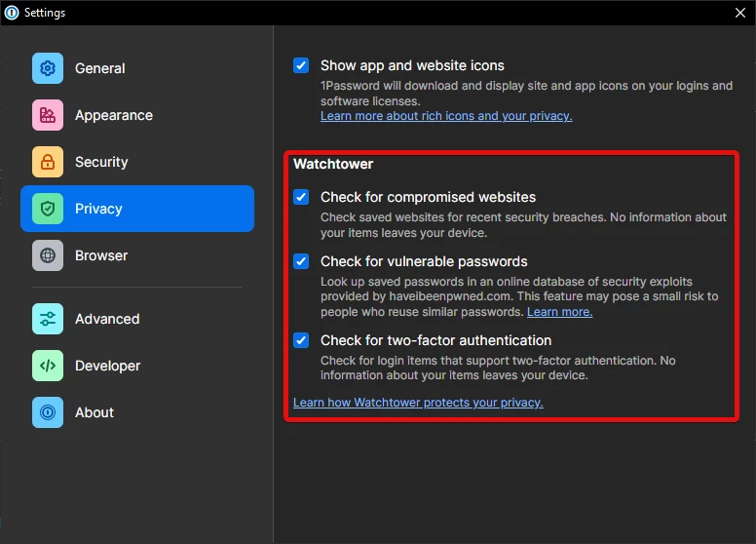Click the Advanced sliders icon

(48, 319)
